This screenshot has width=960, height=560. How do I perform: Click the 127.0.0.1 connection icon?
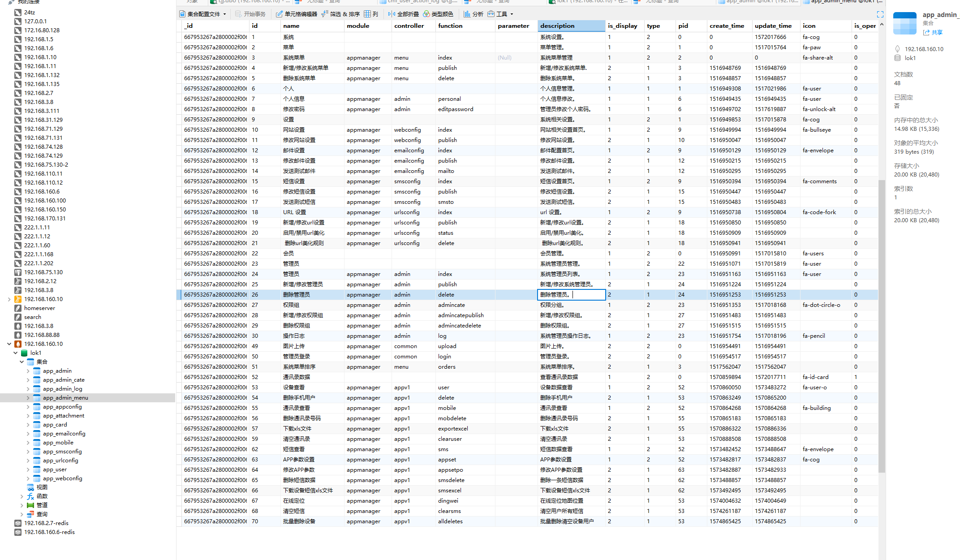pos(18,22)
